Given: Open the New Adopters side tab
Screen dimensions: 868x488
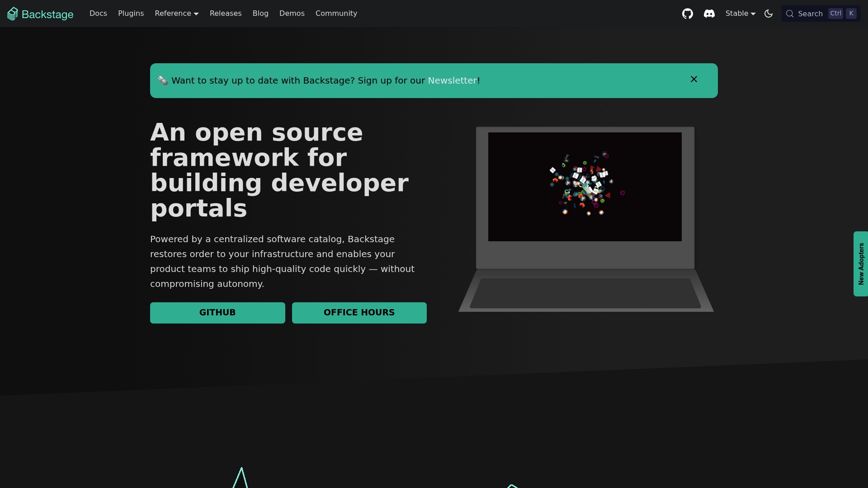Looking at the screenshot, I should tap(861, 264).
